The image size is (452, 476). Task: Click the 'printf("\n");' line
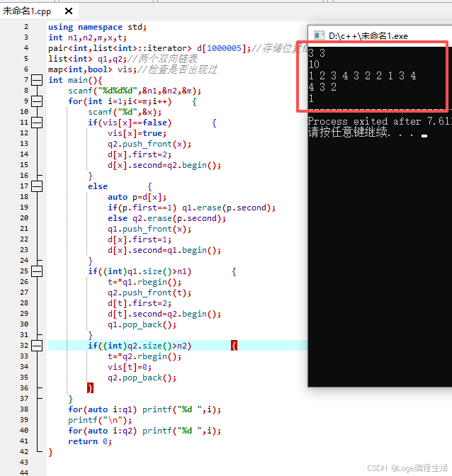click(100, 420)
